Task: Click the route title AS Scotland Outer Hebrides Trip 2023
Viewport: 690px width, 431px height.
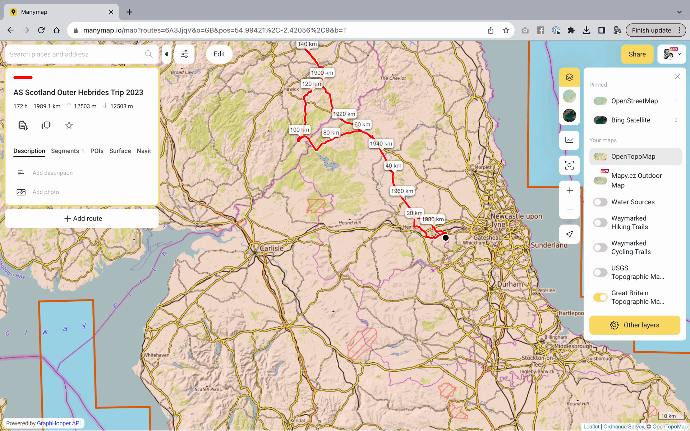Action: click(x=78, y=92)
